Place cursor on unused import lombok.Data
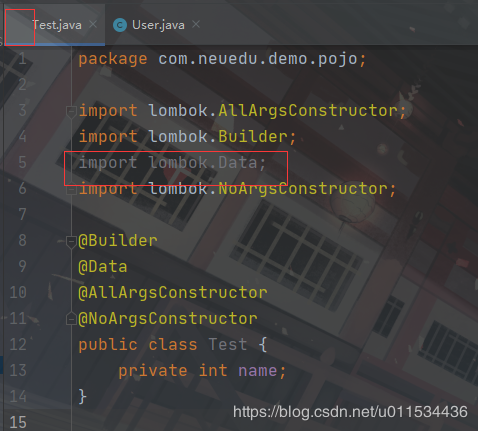The image size is (478, 431). pos(172,163)
